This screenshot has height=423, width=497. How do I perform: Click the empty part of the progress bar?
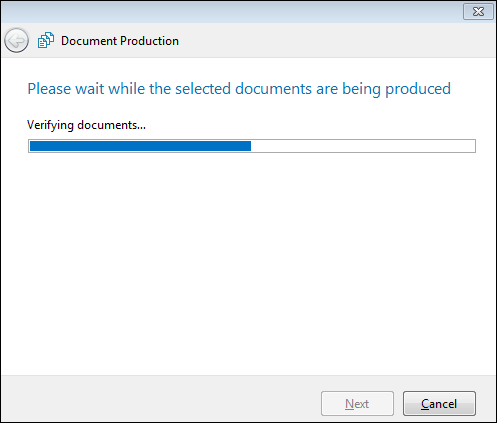[363, 146]
